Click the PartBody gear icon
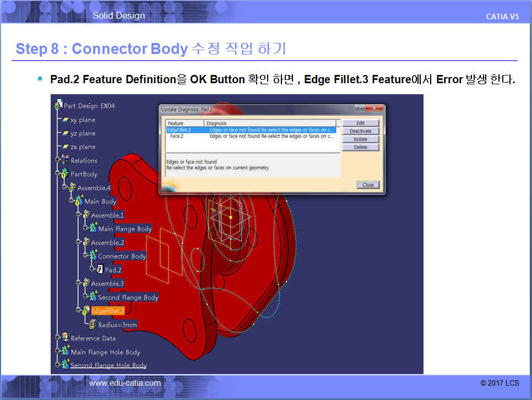 coord(65,174)
